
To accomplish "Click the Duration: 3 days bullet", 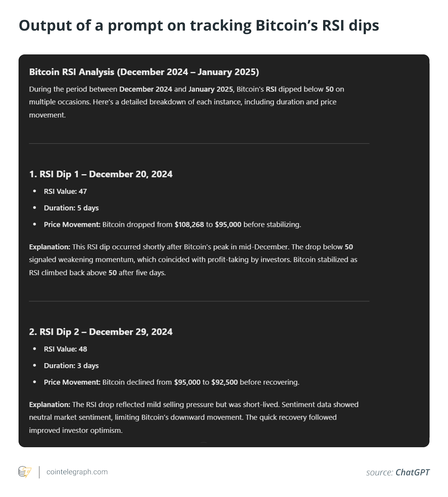I will click(71, 366).
